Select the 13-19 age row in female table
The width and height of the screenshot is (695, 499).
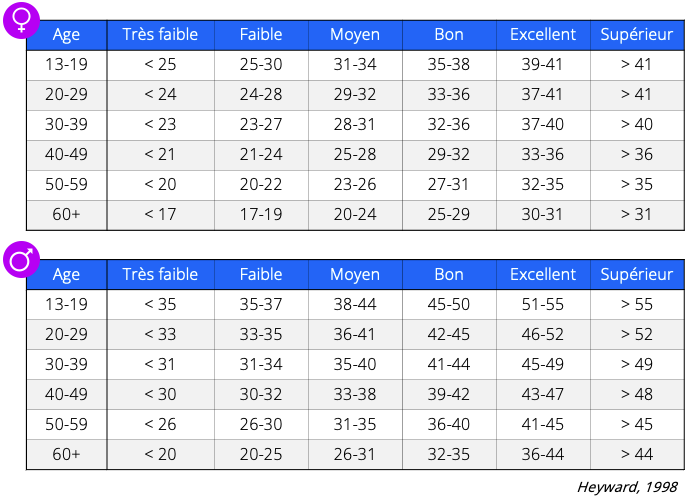coord(355,65)
